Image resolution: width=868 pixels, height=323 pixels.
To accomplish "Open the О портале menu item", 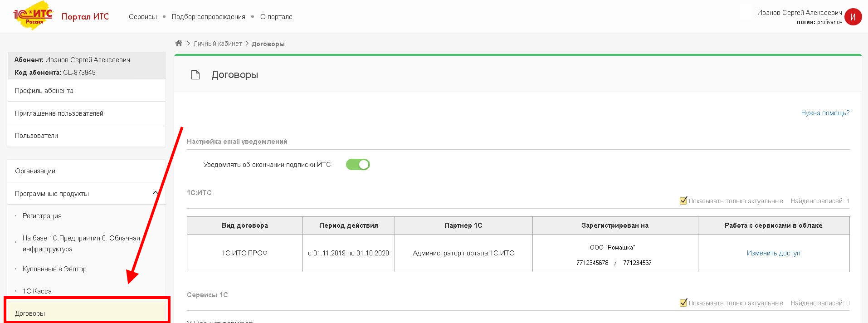I will [x=276, y=17].
